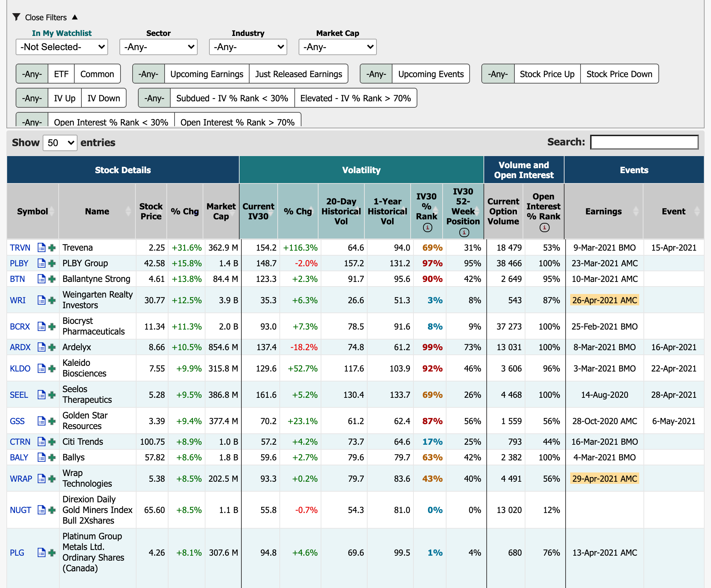Click the IV30 % Rank info icon

click(428, 228)
